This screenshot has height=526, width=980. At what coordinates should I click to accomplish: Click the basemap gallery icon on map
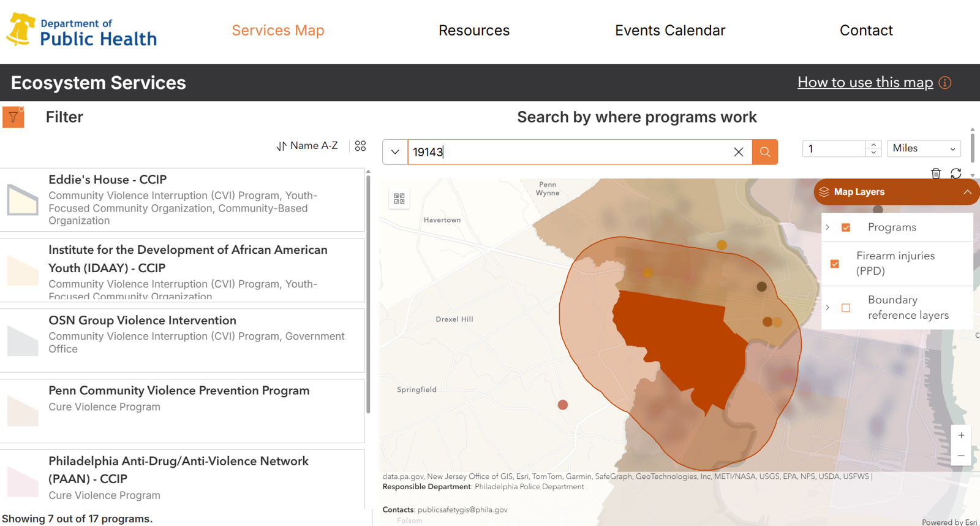click(399, 199)
